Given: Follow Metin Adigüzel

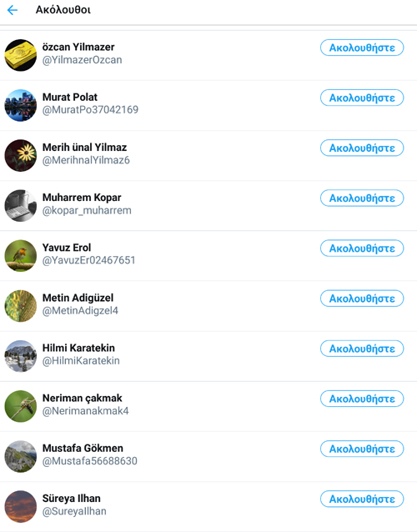Looking at the screenshot, I should click(x=362, y=299).
